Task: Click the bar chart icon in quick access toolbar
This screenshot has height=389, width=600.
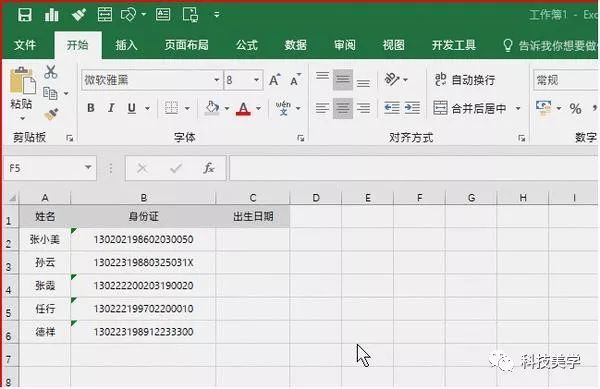Action: [x=51, y=15]
